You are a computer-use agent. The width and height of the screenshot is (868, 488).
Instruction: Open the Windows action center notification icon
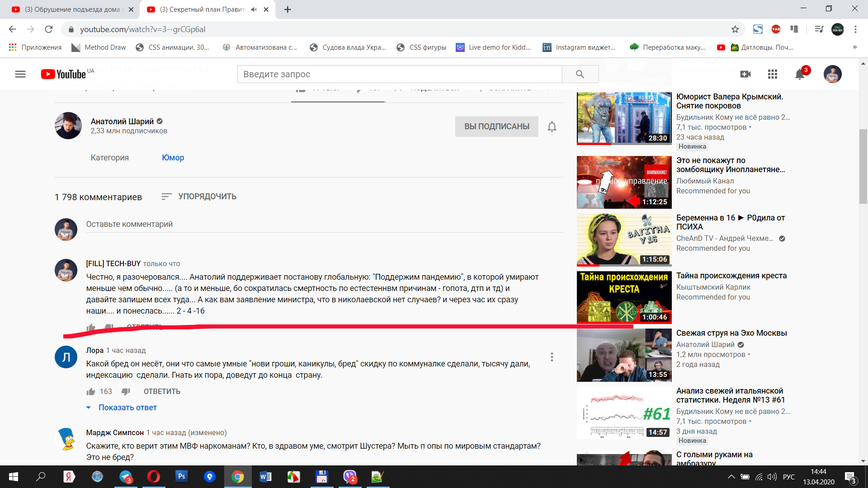coord(850,477)
